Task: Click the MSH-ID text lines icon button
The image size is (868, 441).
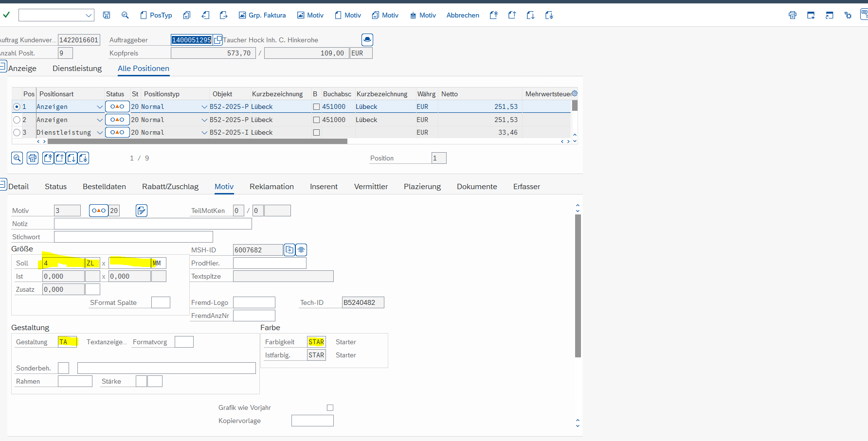Action: click(x=301, y=250)
